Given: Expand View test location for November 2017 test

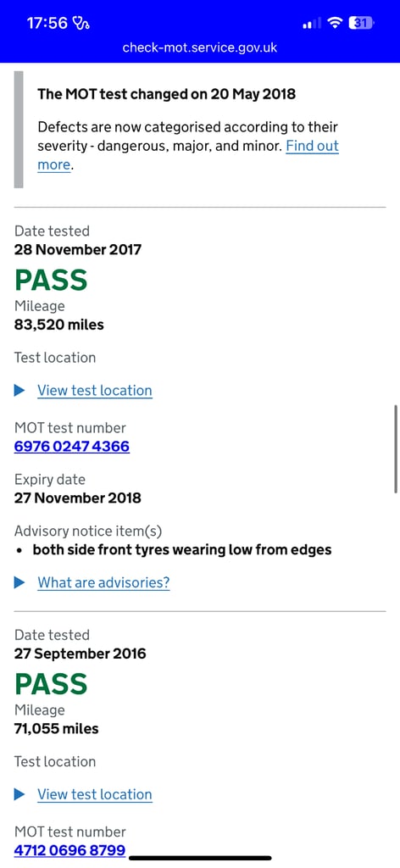Looking at the screenshot, I should click(95, 390).
